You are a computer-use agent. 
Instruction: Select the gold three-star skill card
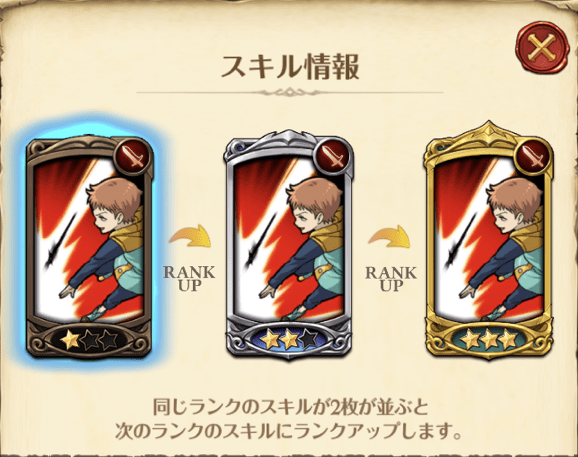pyautogui.click(x=489, y=240)
